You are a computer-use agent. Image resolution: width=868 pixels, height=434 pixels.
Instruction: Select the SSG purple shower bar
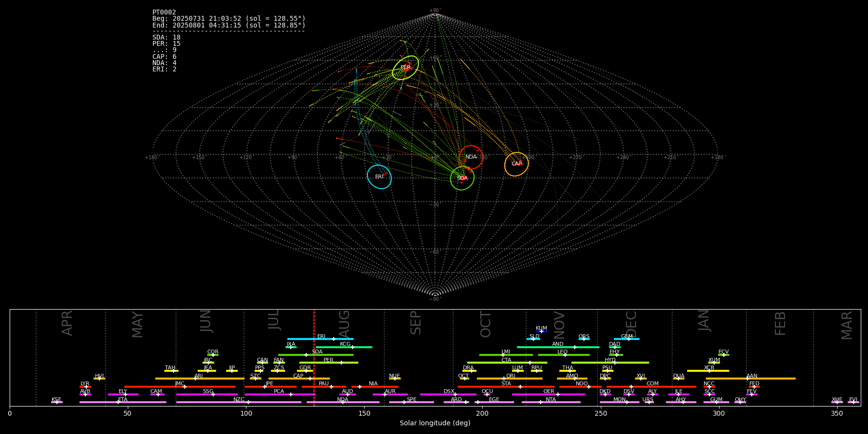tap(207, 394)
